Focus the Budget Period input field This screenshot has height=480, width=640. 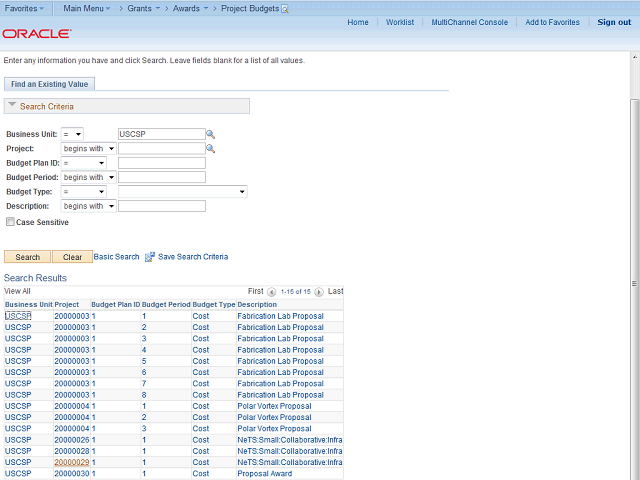point(162,177)
